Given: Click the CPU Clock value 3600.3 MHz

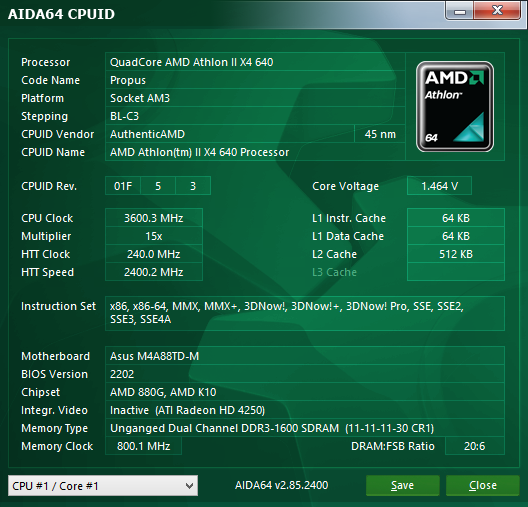Looking at the screenshot, I should click(154, 218).
